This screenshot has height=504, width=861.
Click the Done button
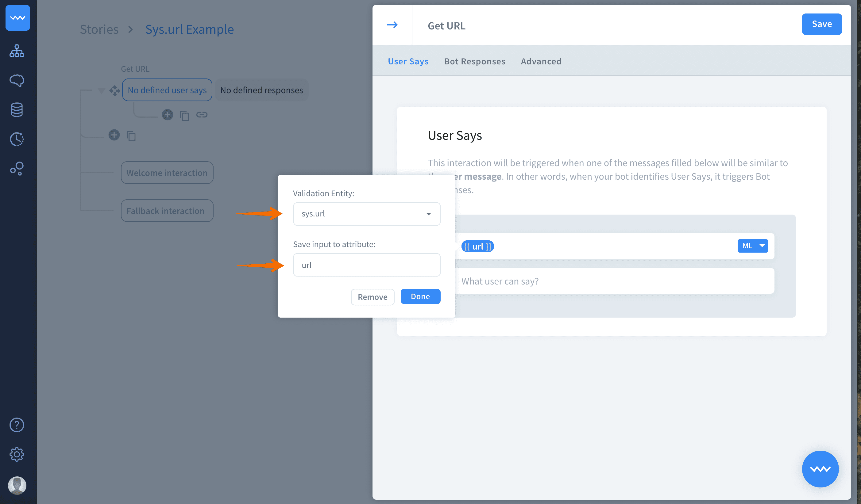pyautogui.click(x=420, y=296)
